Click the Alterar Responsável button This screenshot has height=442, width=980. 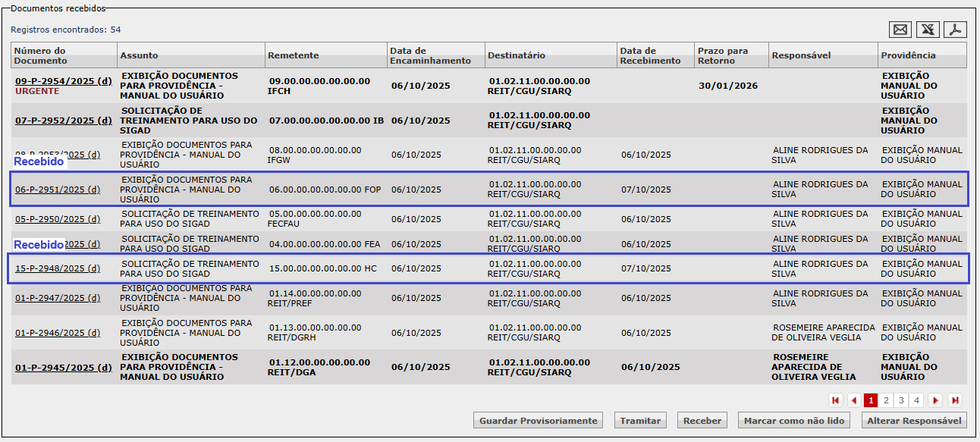tap(914, 421)
